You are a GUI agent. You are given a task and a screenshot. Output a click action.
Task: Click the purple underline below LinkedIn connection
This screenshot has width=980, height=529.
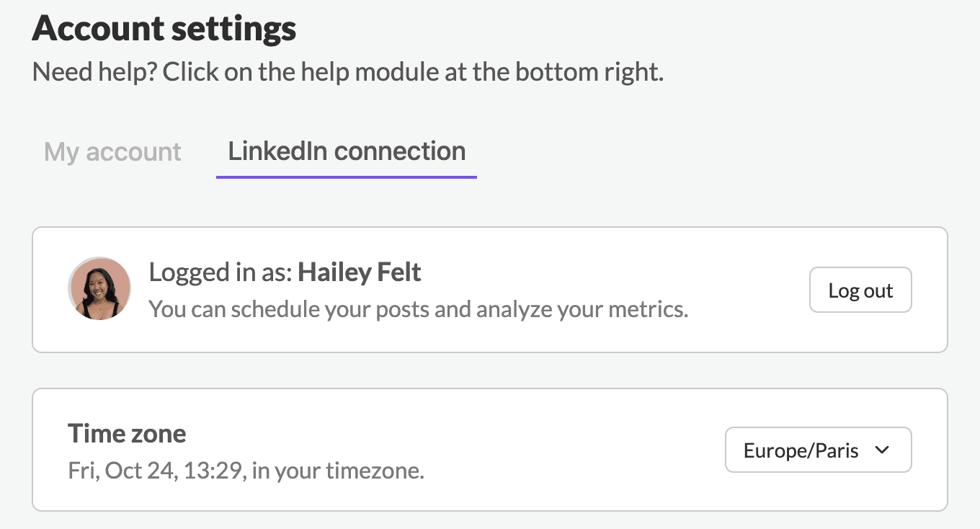pos(347,177)
